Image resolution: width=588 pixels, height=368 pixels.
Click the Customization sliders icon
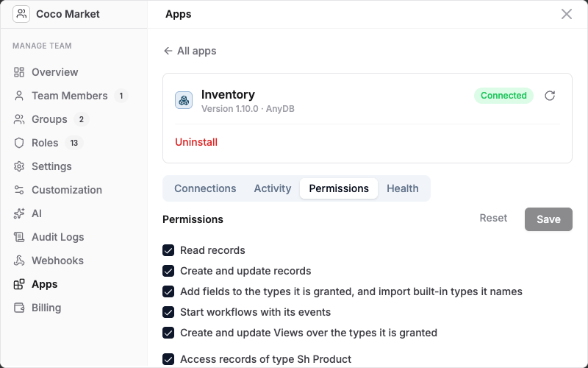[x=19, y=190]
